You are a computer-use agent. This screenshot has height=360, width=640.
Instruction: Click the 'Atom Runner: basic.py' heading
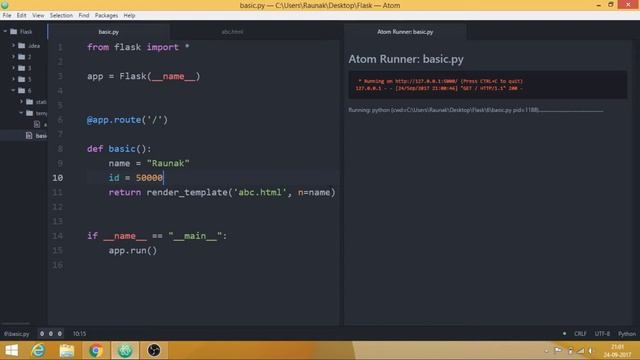click(406, 59)
